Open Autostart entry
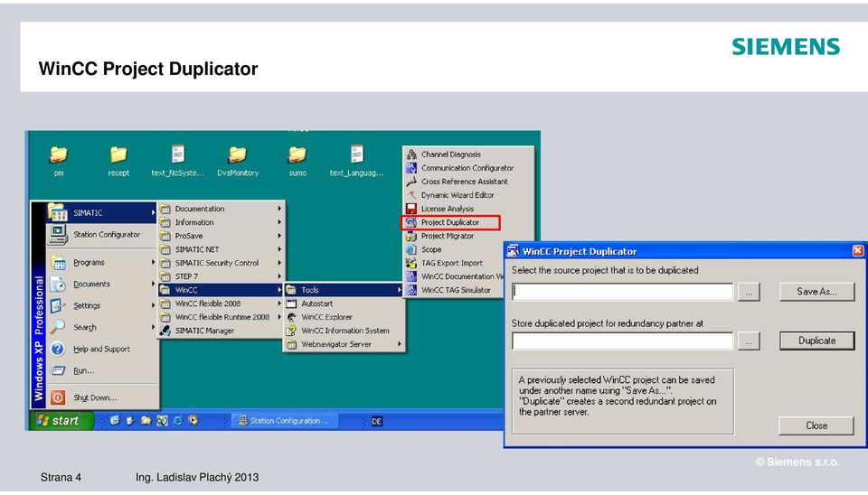Viewport: 868px width, 495px height. point(344,304)
